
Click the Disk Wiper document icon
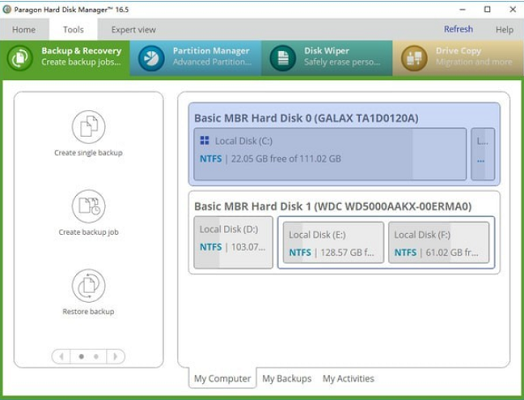tap(283, 58)
